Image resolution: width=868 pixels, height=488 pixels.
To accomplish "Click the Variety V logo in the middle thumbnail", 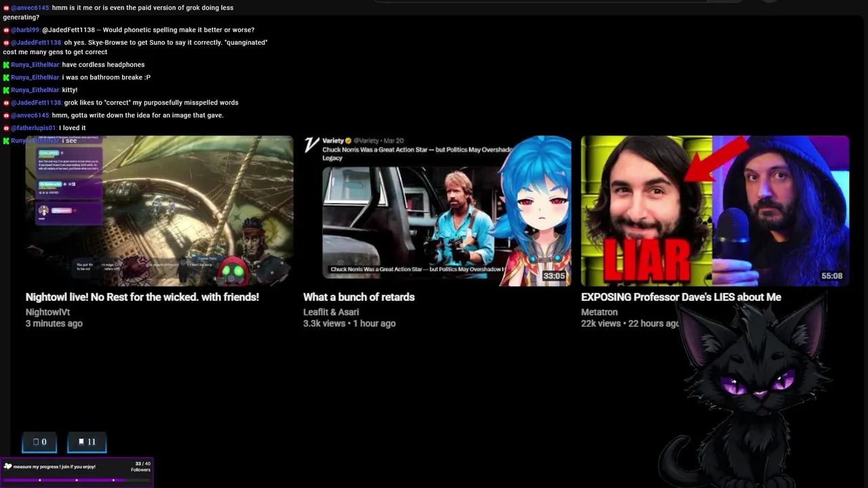I will click(x=311, y=144).
